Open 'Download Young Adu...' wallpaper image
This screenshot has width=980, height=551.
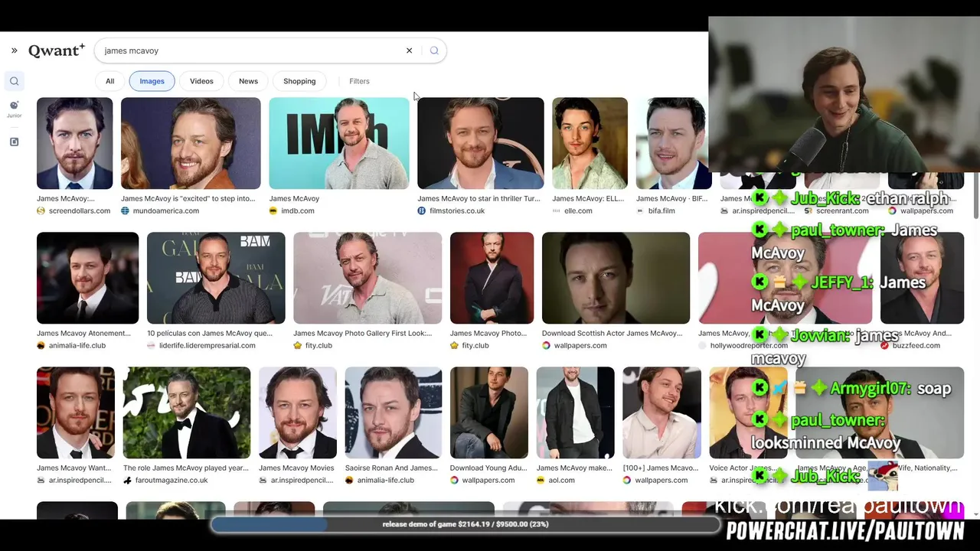coord(489,412)
